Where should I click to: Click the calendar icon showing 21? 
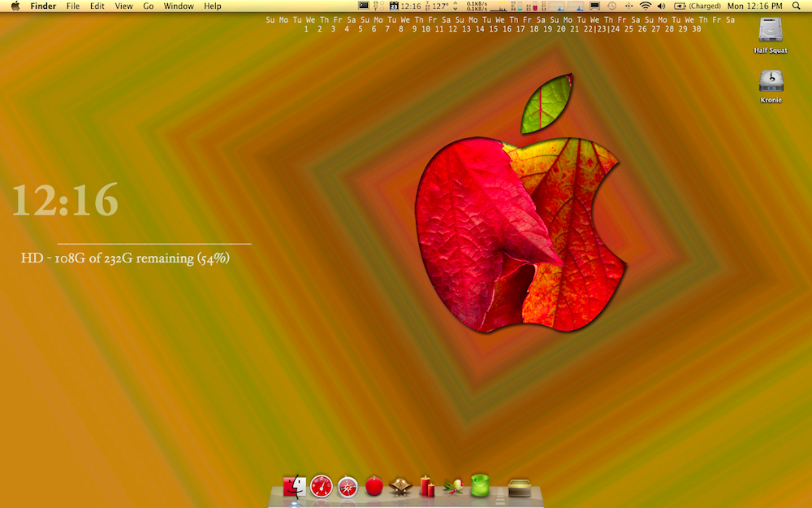[394, 6]
